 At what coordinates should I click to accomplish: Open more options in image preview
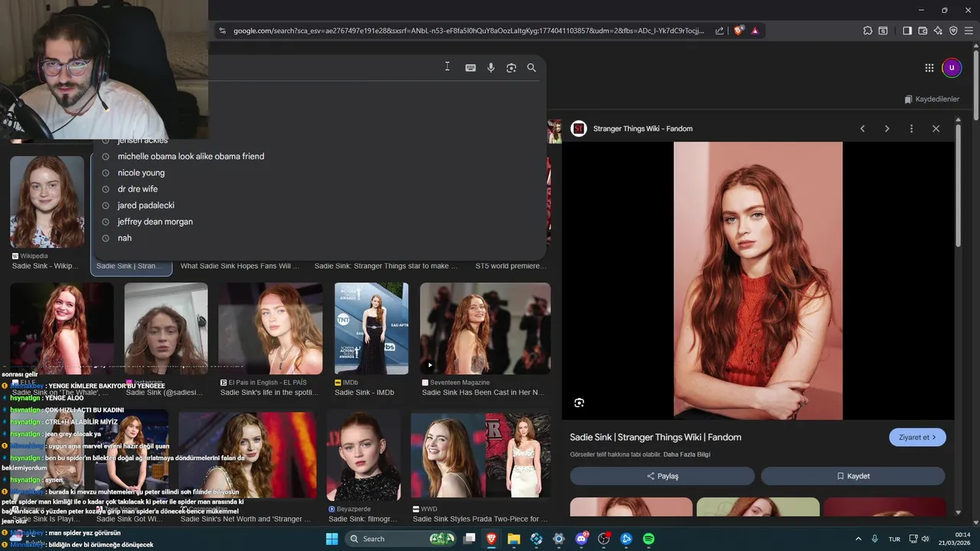pos(911,129)
